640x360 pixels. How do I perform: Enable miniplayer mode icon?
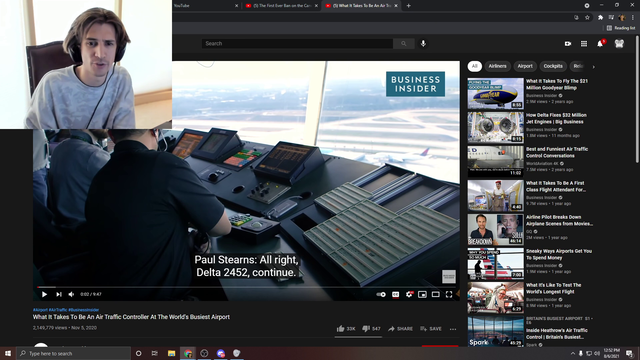tap(422, 294)
